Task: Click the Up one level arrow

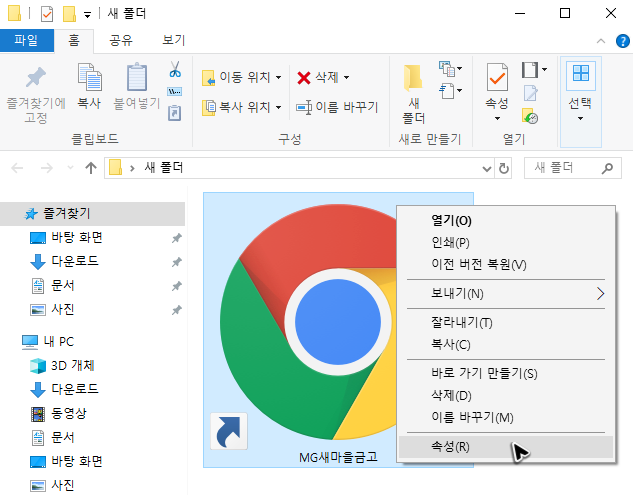Action: (x=91, y=168)
